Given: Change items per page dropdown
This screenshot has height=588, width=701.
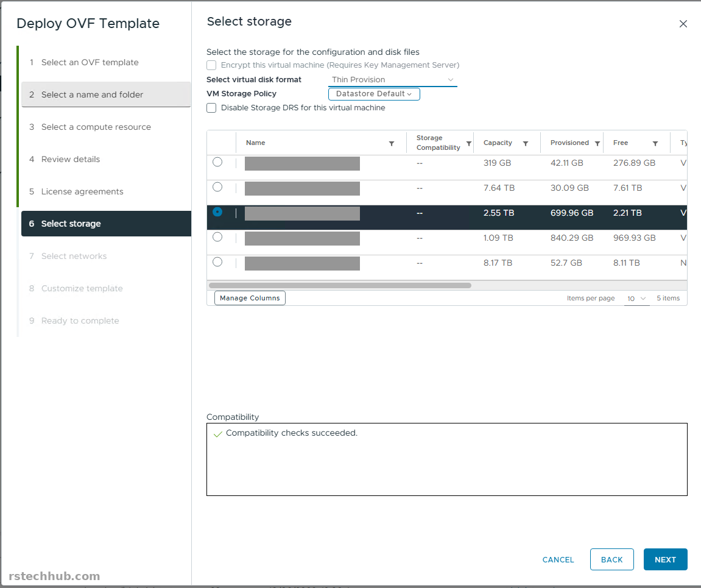Looking at the screenshot, I should click(x=636, y=298).
